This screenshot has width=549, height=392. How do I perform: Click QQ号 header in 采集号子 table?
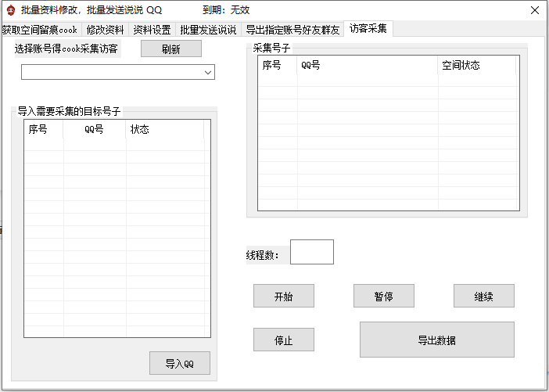(x=368, y=65)
